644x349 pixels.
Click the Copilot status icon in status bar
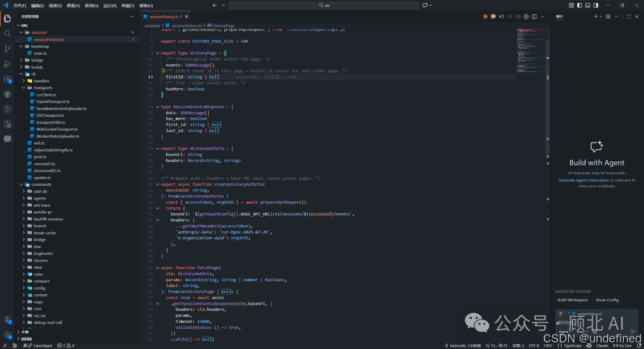(589, 345)
